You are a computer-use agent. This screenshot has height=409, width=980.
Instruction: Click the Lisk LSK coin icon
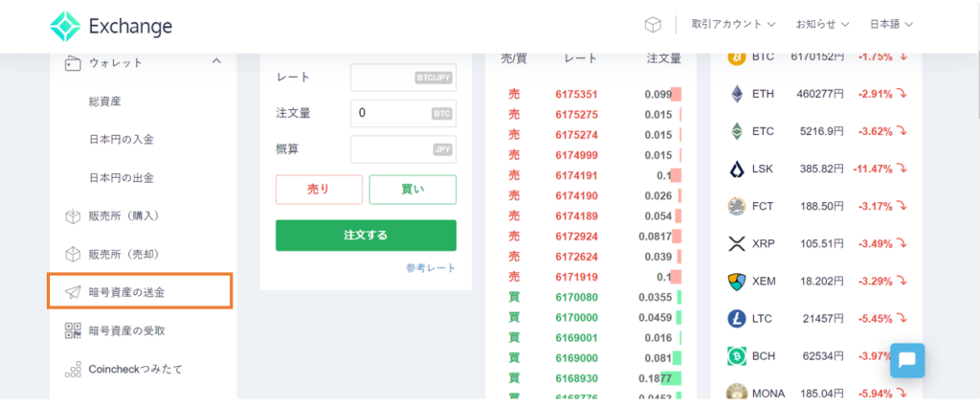pos(737,169)
